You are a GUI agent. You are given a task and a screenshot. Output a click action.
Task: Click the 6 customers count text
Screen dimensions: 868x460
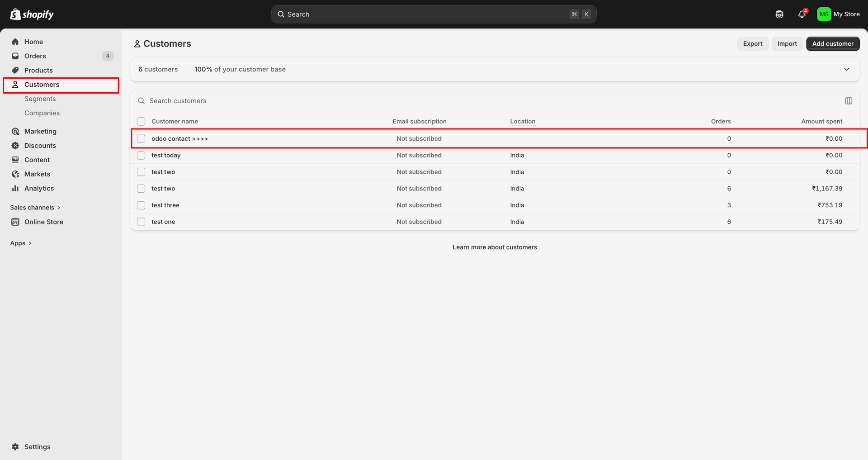[x=158, y=69]
